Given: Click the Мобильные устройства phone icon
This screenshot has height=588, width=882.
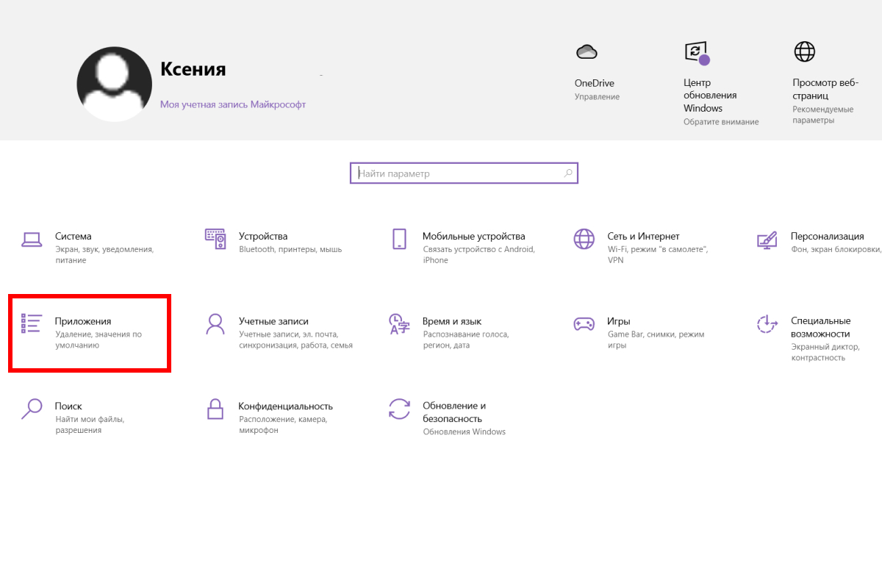Looking at the screenshot, I should 399,240.
